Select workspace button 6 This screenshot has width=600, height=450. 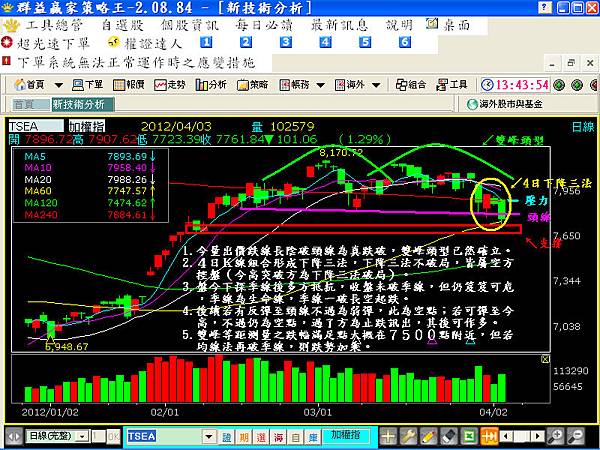(x=405, y=42)
